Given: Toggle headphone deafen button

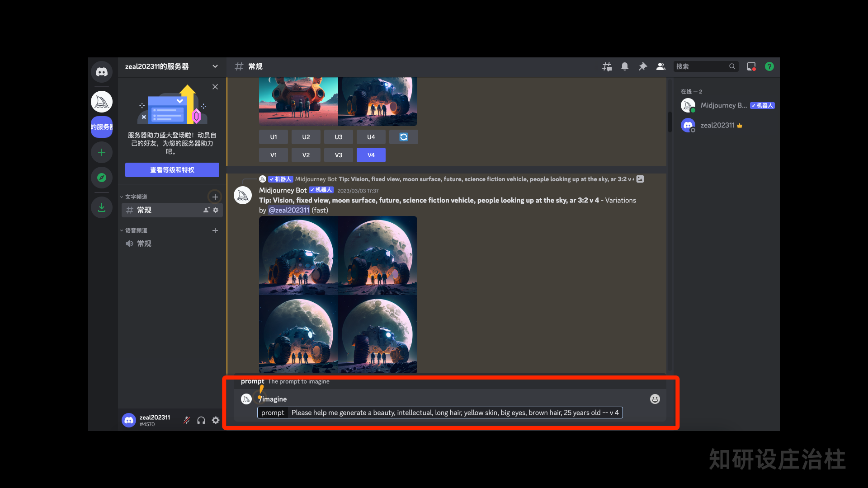Looking at the screenshot, I should click(201, 420).
